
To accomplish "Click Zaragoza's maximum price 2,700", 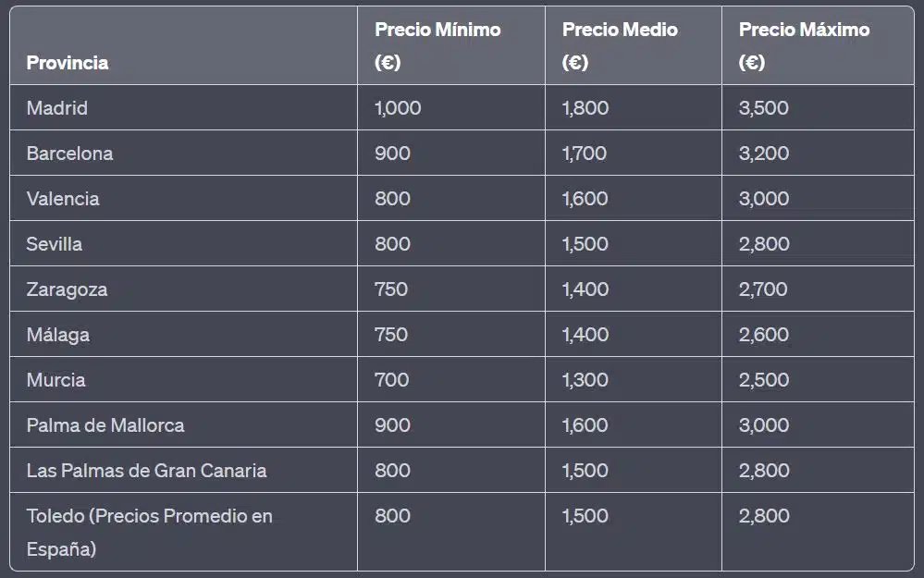I will point(763,289).
